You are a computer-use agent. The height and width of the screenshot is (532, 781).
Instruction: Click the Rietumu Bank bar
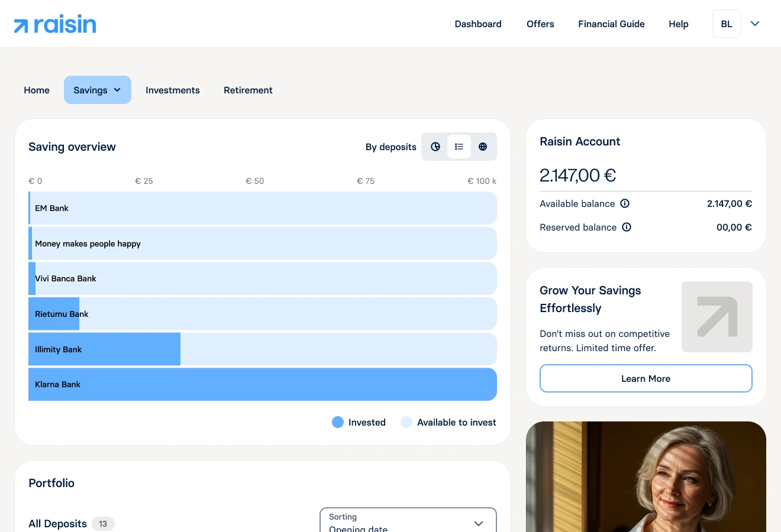(263, 314)
